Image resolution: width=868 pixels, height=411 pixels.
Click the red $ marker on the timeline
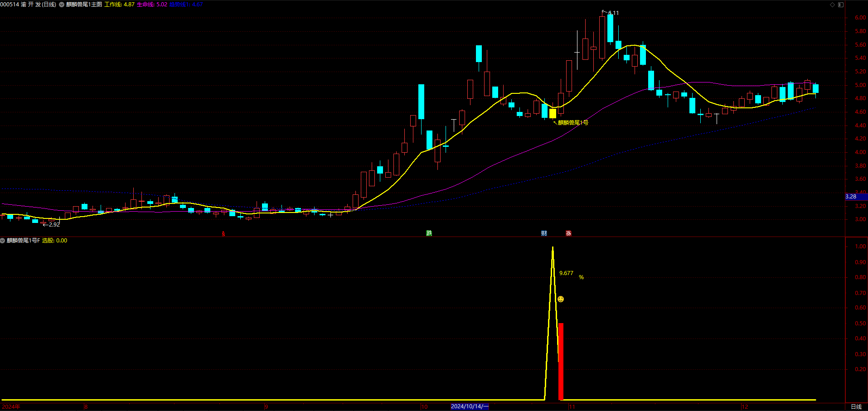click(x=223, y=234)
